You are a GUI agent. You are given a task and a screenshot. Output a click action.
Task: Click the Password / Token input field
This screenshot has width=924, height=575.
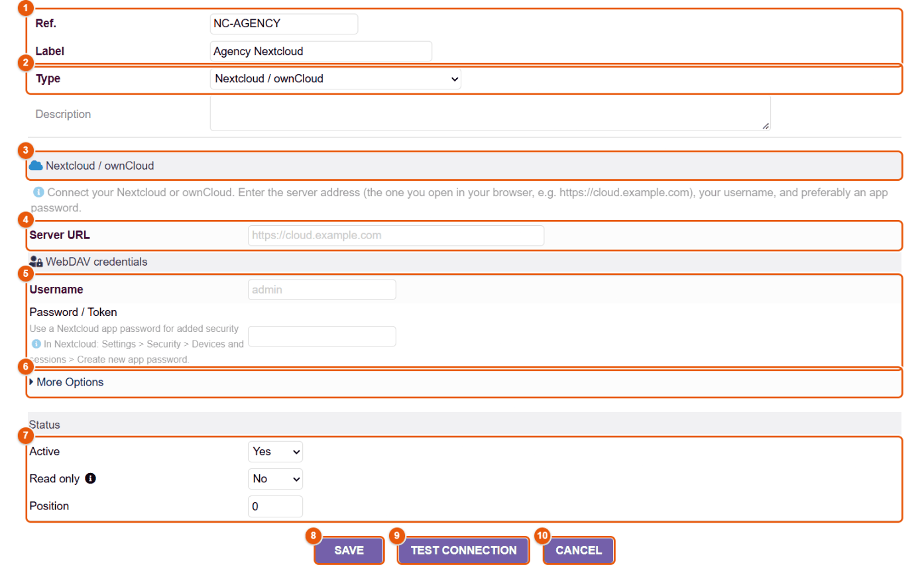pyautogui.click(x=321, y=336)
